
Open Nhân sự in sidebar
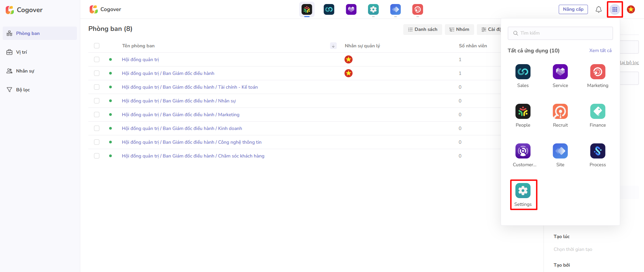40,71
